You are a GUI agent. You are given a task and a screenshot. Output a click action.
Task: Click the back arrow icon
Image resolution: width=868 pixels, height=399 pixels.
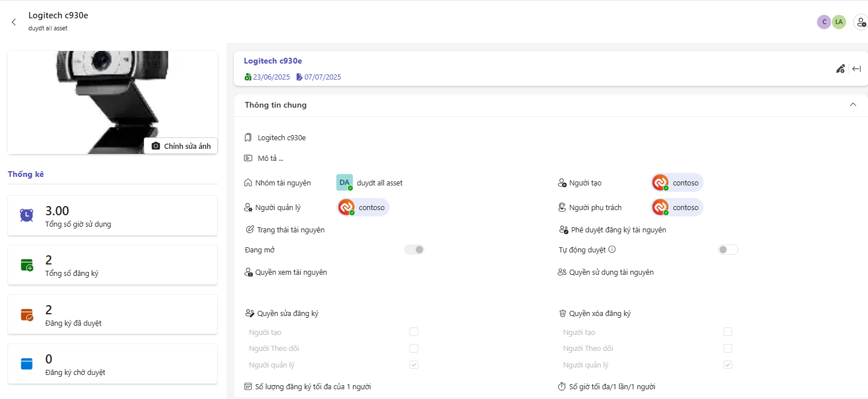[x=14, y=22]
